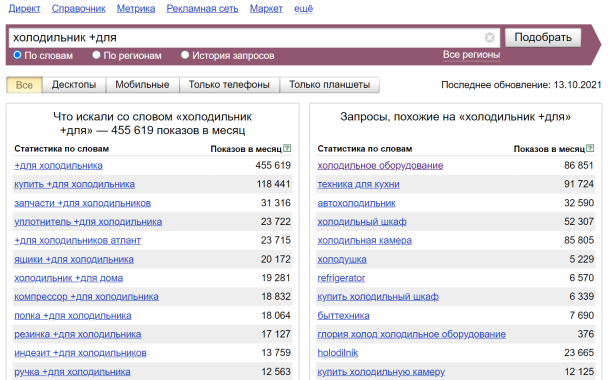
Task: Open similar query 'холодильное оборудование'
Action: [x=380, y=166]
